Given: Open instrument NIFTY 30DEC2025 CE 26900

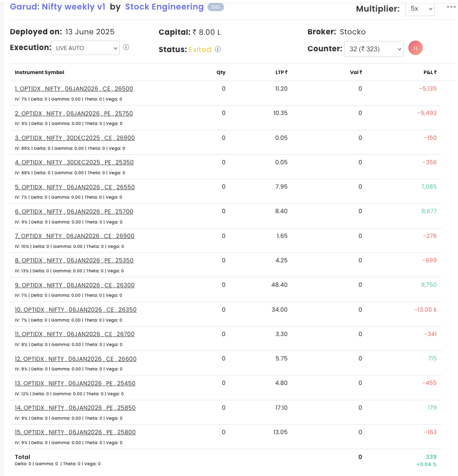Looking at the screenshot, I should coord(75,138).
